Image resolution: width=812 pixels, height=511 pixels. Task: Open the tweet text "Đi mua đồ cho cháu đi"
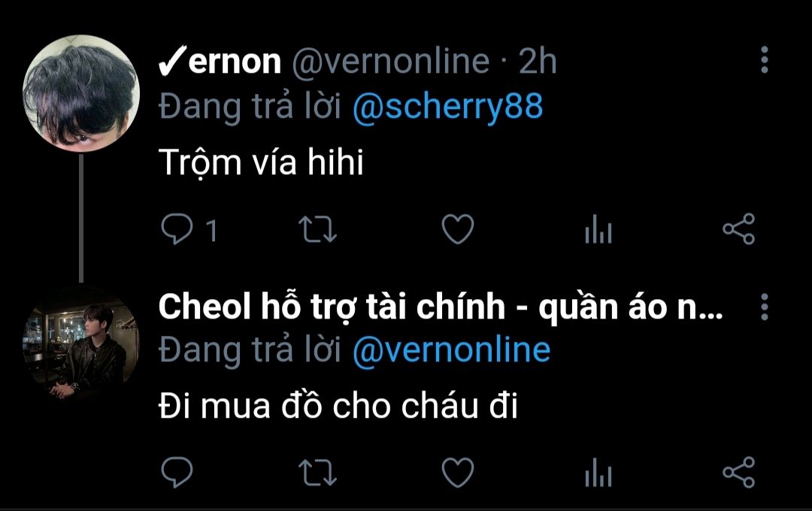coord(338,407)
